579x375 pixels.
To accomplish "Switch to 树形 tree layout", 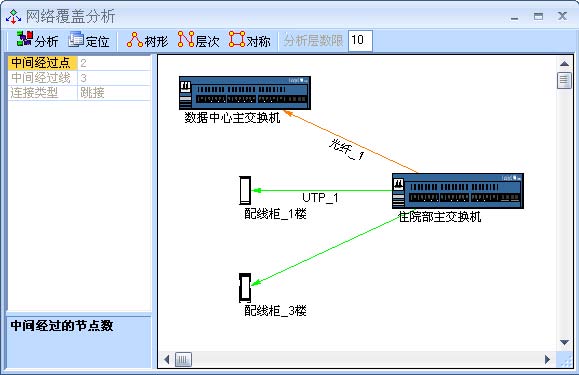I will 147,40.
